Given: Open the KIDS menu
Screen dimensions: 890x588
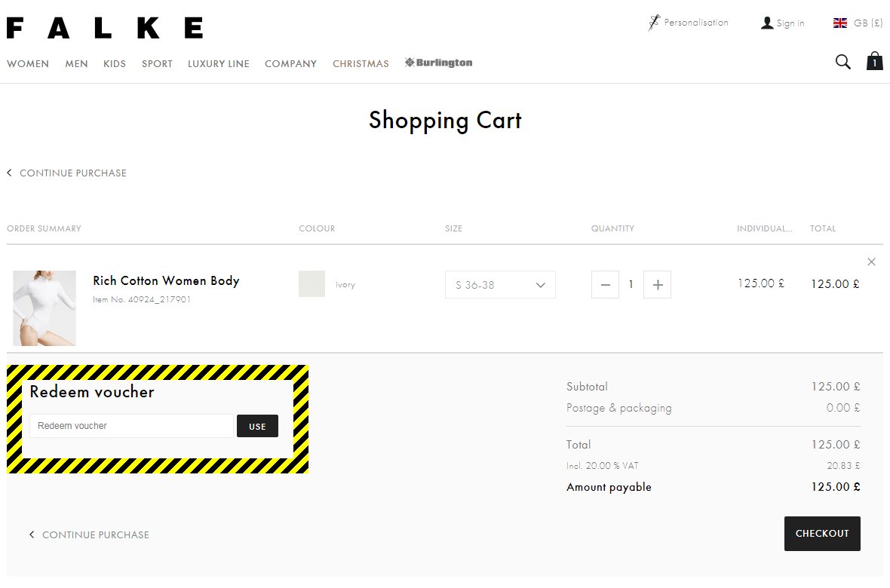Looking at the screenshot, I should pyautogui.click(x=115, y=63).
